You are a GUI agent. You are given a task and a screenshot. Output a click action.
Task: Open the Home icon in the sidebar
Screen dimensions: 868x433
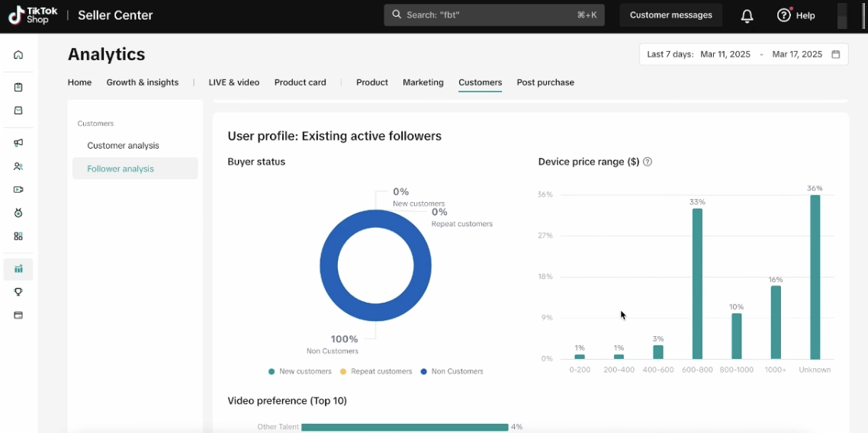point(18,55)
